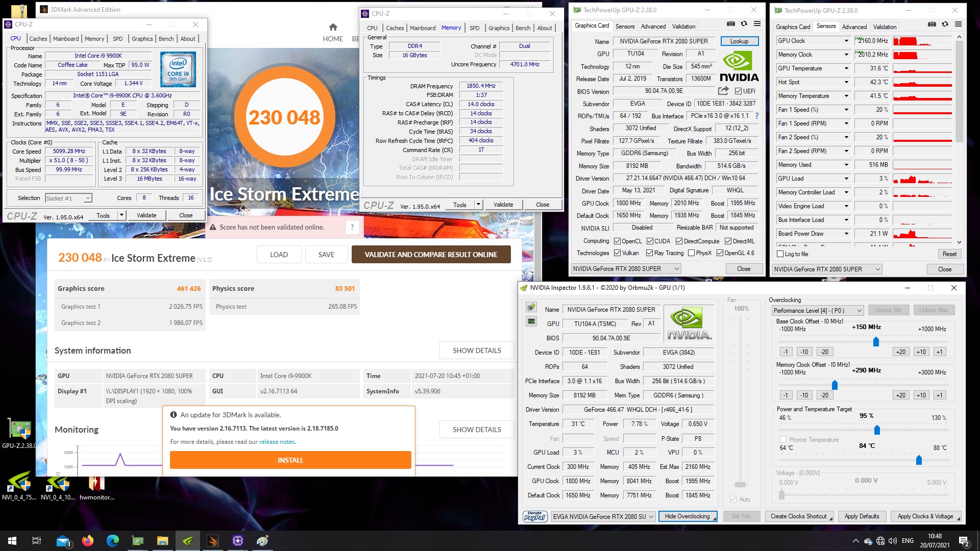Click the Power Target slider handle at 95%
This screenshot has height=551, width=980.
point(877,430)
